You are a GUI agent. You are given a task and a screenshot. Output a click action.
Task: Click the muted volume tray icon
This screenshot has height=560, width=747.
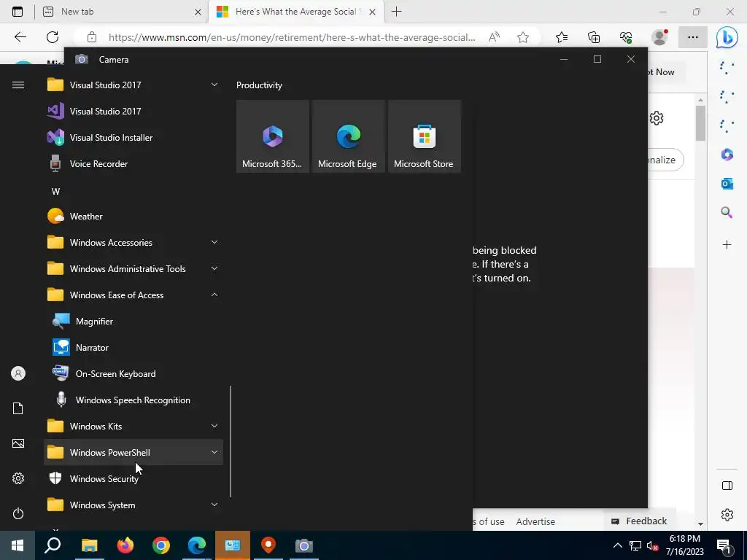652,546
